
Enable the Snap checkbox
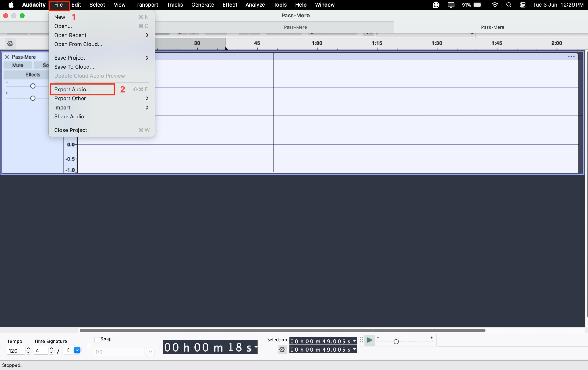point(97,339)
